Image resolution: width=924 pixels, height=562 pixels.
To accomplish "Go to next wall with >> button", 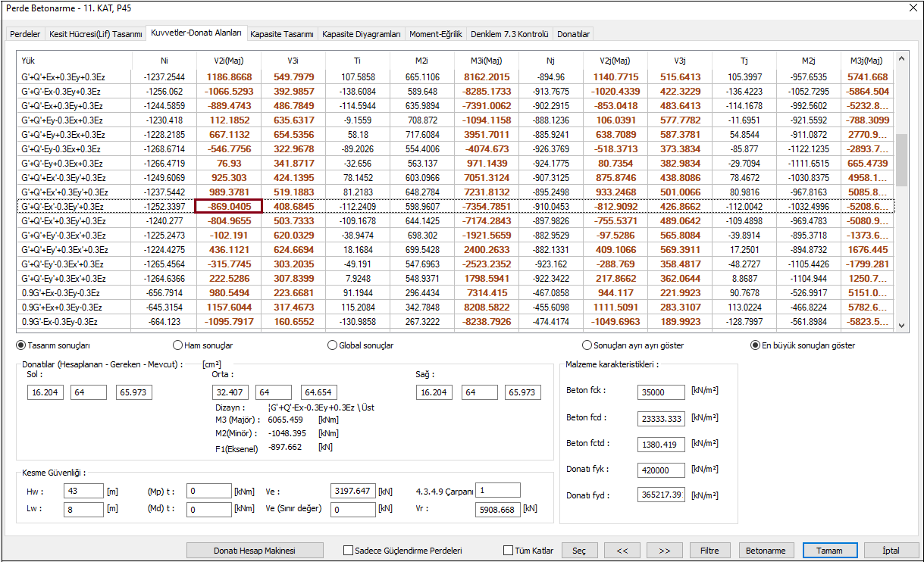I will click(665, 551).
